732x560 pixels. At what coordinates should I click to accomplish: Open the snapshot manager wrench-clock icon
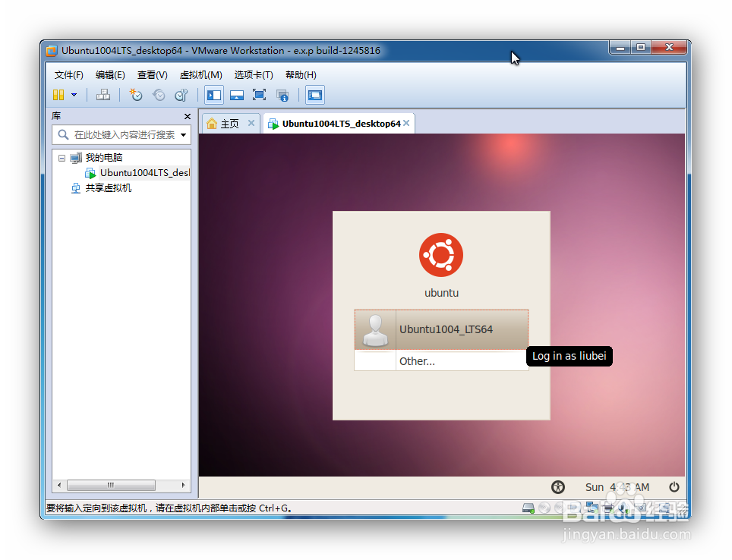coord(181,95)
